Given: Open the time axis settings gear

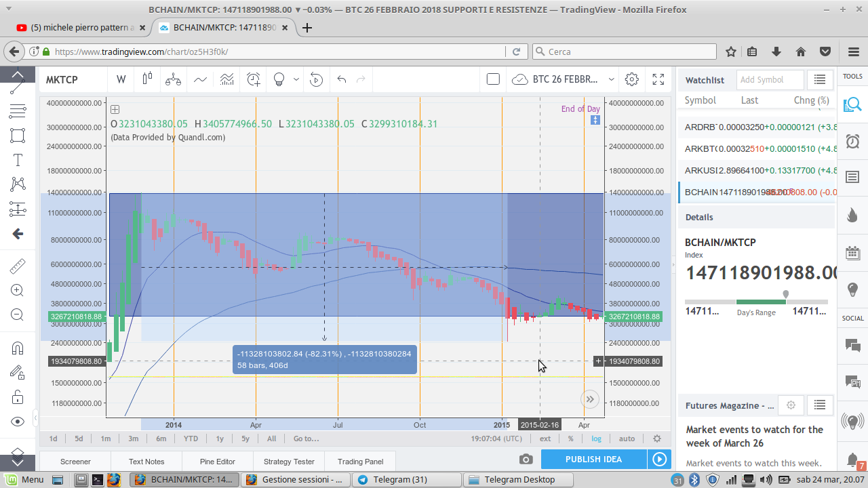Looking at the screenshot, I should pyautogui.click(x=656, y=439).
